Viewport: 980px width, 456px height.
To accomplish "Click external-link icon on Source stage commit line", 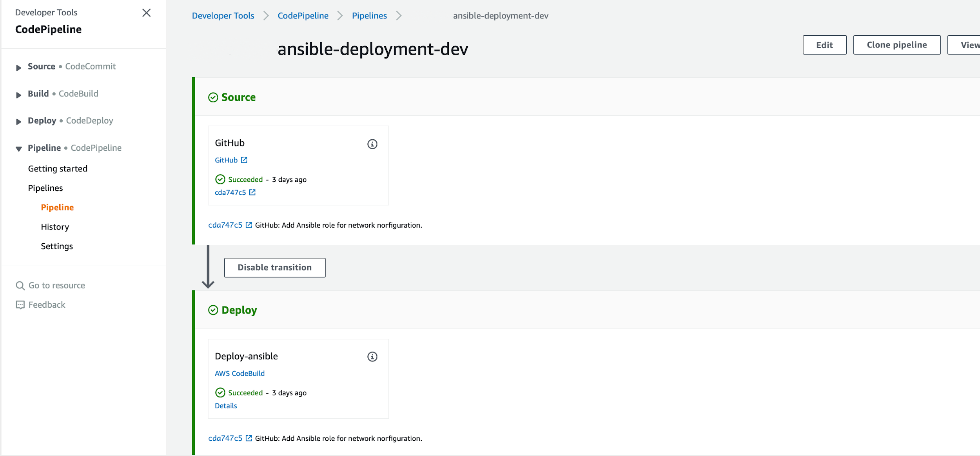I will point(249,225).
